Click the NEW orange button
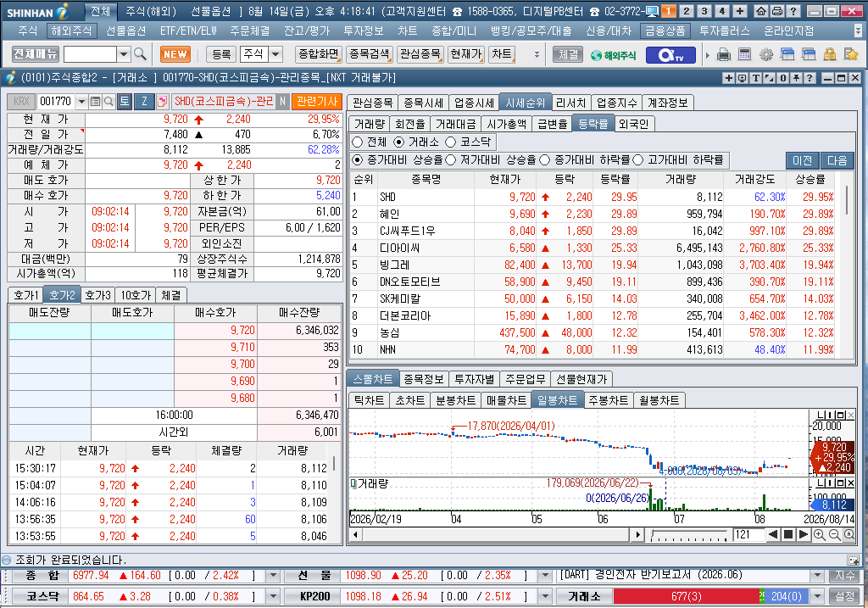Screen dimensions: 868x608 [x=175, y=54]
